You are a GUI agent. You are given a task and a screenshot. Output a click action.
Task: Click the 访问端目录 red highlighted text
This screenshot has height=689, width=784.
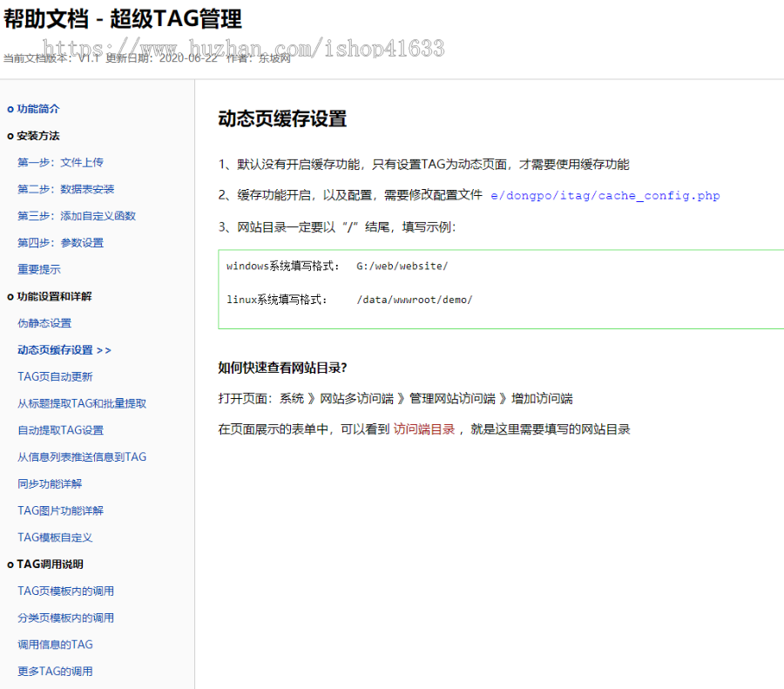[424, 429]
